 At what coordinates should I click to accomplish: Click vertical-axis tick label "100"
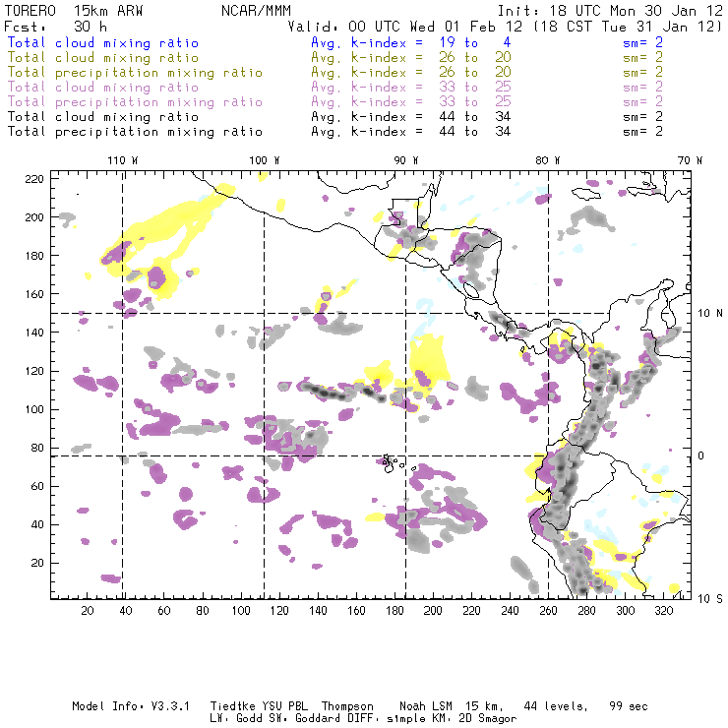pyautogui.click(x=33, y=409)
